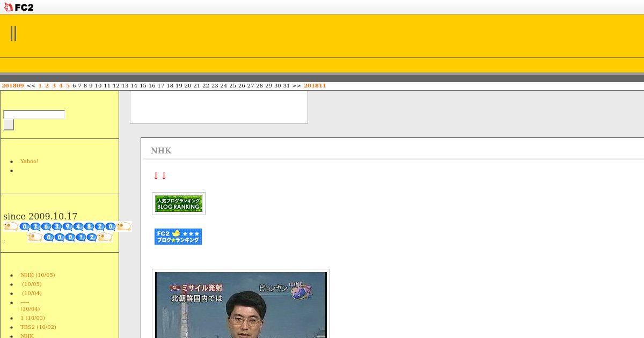Open the Yahoo! link in sidebar

coord(30,161)
